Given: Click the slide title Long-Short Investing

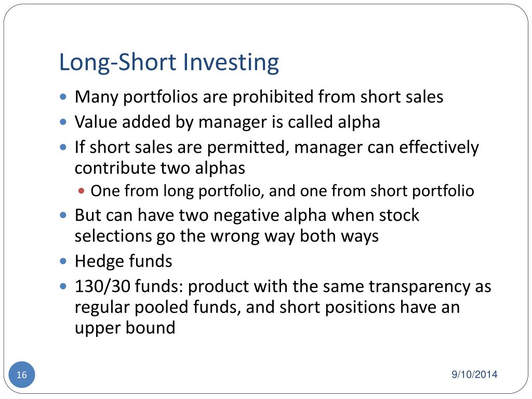Looking at the screenshot, I should 169,62.
